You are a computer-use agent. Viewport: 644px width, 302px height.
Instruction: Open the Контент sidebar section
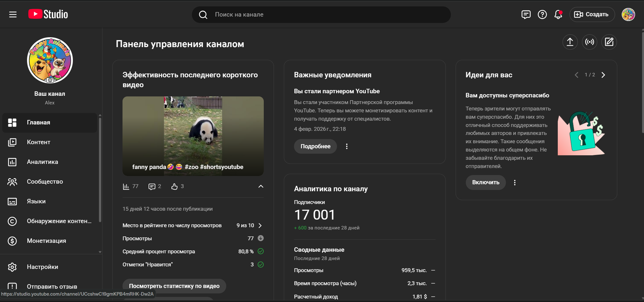pyautogui.click(x=38, y=142)
